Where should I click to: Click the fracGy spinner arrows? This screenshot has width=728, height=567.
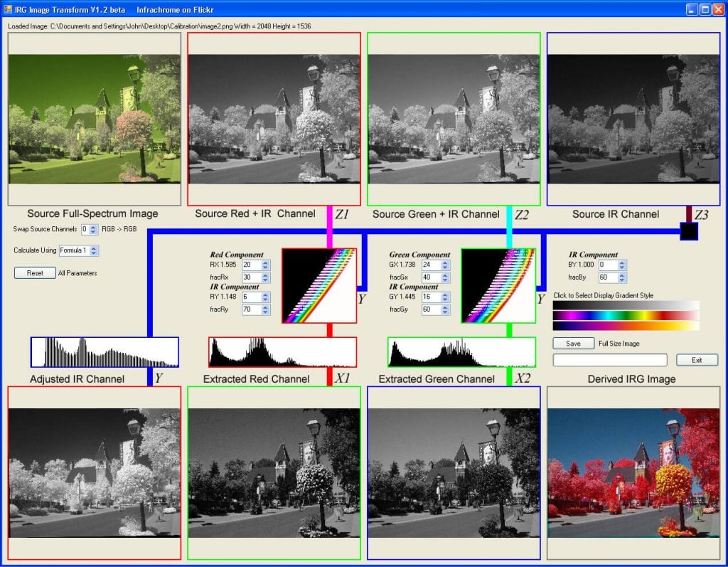(x=445, y=309)
